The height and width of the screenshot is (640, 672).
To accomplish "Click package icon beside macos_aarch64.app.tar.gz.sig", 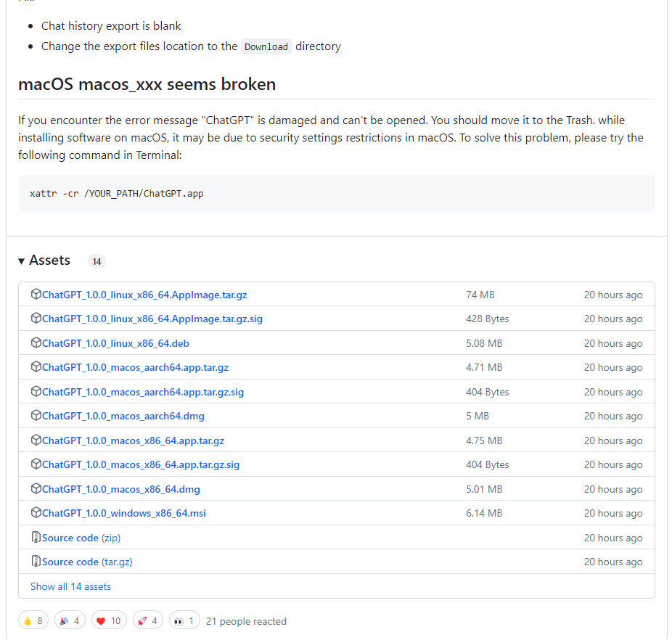I will pyautogui.click(x=36, y=391).
